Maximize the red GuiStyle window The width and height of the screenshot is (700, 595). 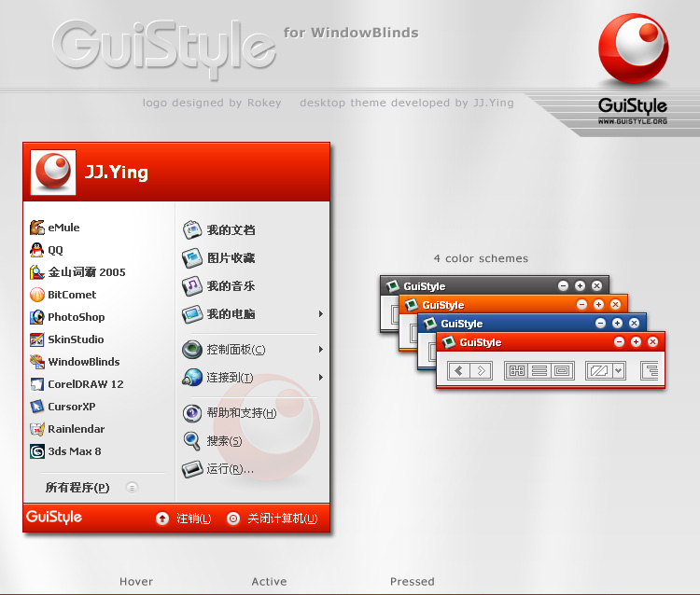(x=636, y=342)
